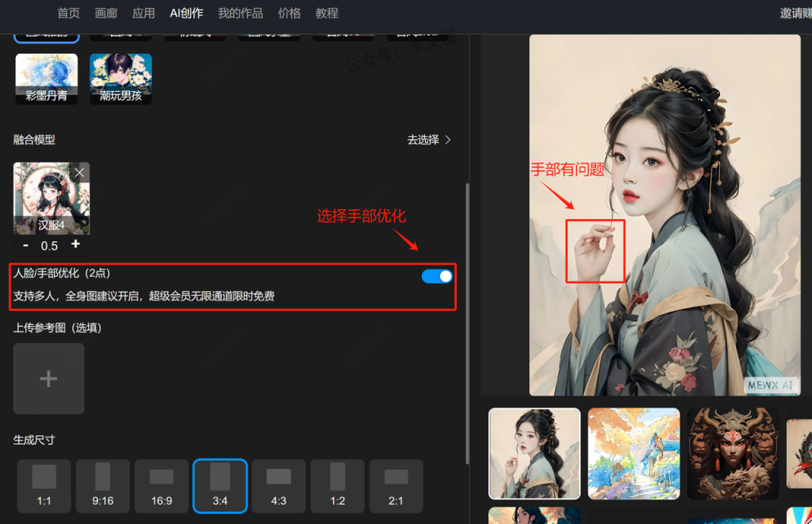812x524 pixels.
Task: Open the AI创作 tab
Action: (x=186, y=13)
